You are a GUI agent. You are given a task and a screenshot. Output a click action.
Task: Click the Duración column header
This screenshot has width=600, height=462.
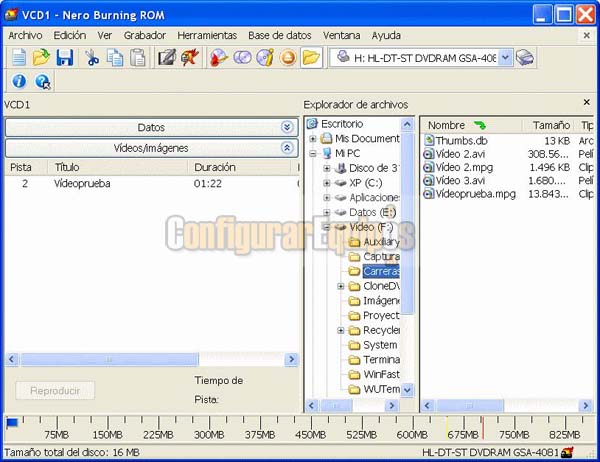click(x=240, y=167)
